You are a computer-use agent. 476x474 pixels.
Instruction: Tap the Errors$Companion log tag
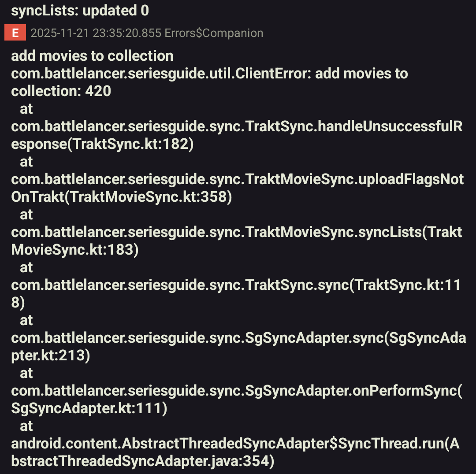pos(214,33)
